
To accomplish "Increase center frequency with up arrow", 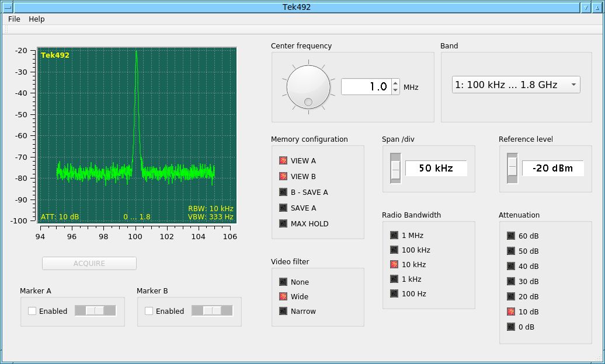I will pos(395,83).
